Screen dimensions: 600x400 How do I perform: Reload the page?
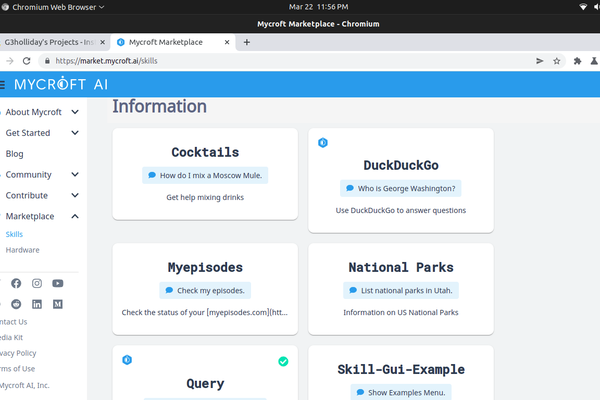(26, 61)
